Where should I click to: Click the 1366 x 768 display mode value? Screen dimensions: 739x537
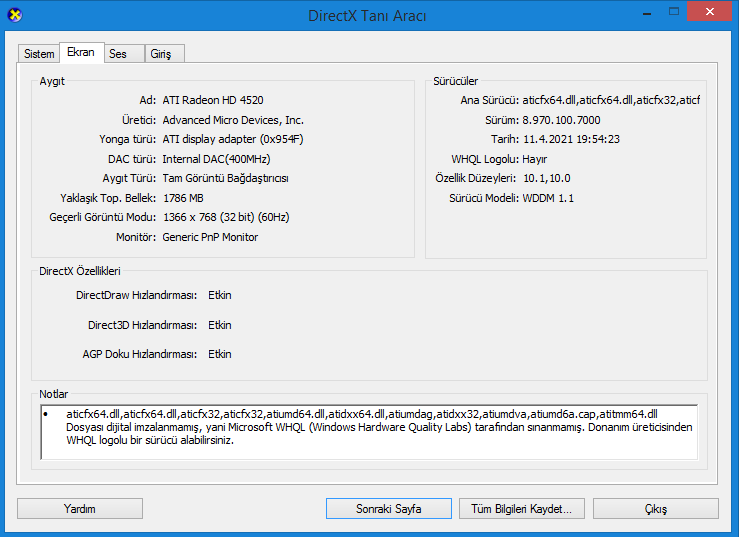[226, 217]
